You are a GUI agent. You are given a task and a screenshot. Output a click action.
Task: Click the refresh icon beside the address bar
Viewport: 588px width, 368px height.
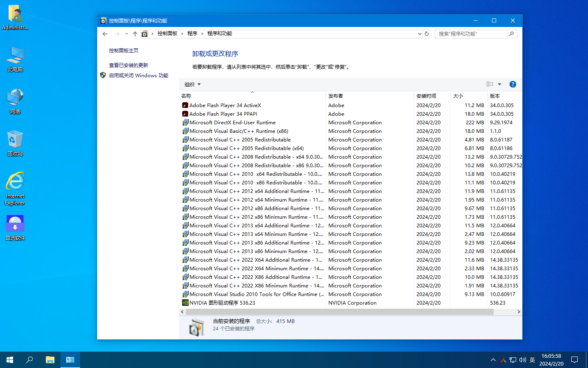tap(426, 34)
